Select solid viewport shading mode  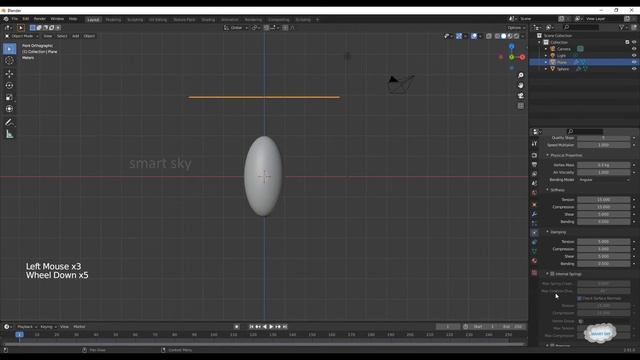click(503, 36)
